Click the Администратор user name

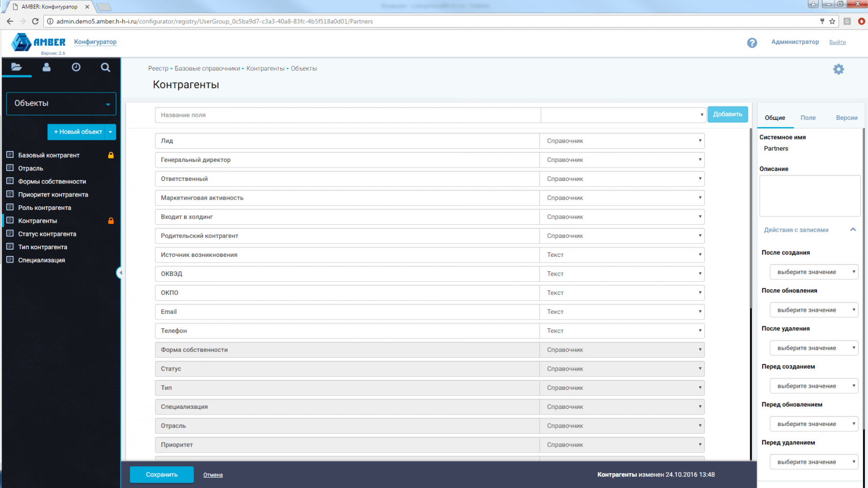[x=795, y=42]
